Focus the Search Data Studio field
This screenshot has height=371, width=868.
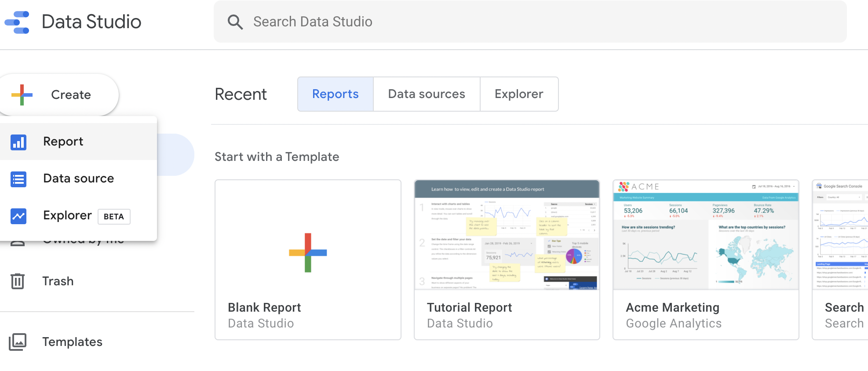pyautogui.click(x=530, y=22)
